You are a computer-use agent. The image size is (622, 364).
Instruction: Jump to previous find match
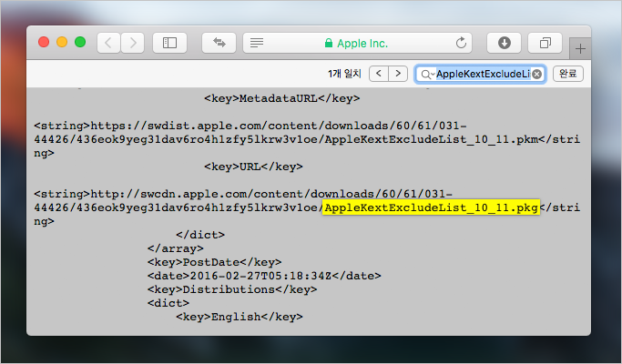click(x=379, y=74)
